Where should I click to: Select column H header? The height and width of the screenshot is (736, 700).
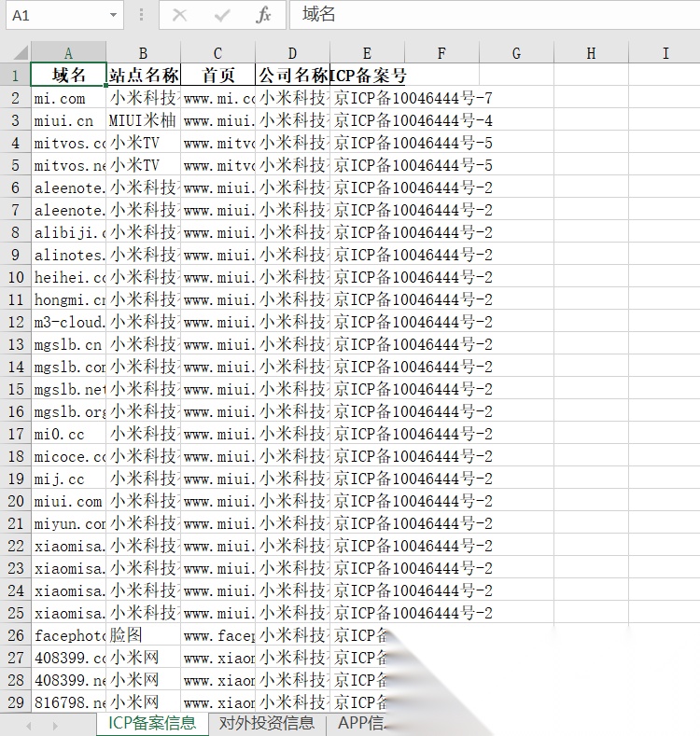click(591, 53)
